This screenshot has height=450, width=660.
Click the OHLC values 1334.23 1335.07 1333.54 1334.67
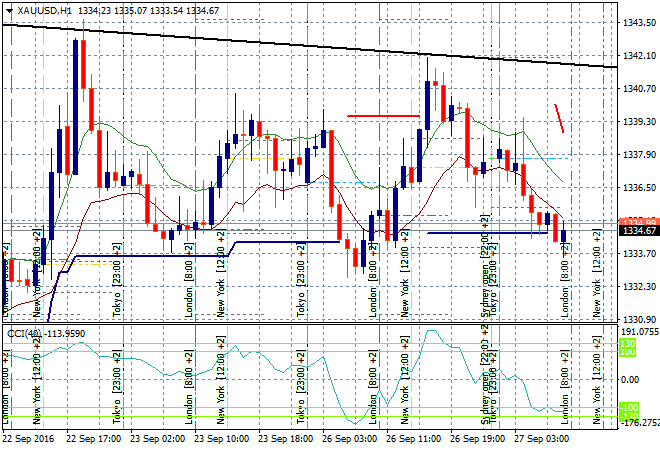tap(149, 11)
